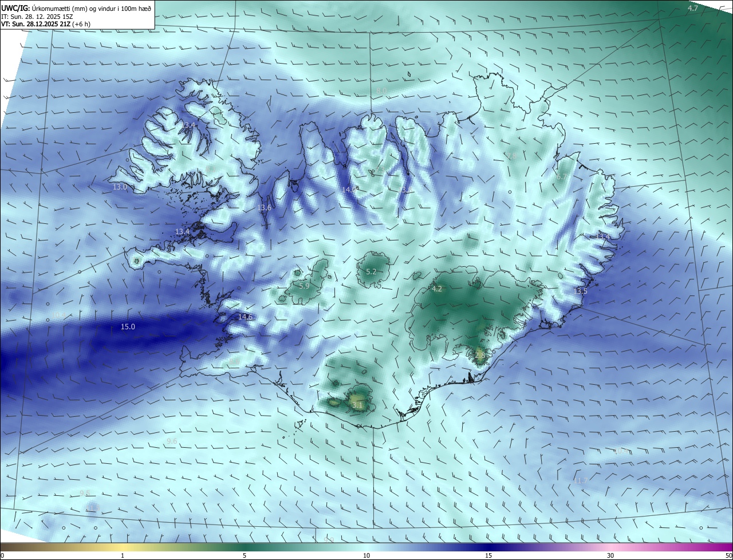Viewport: 733px width, 560px height.
Task: Click the 1 tick on the colour scale
Action: [x=123, y=555]
